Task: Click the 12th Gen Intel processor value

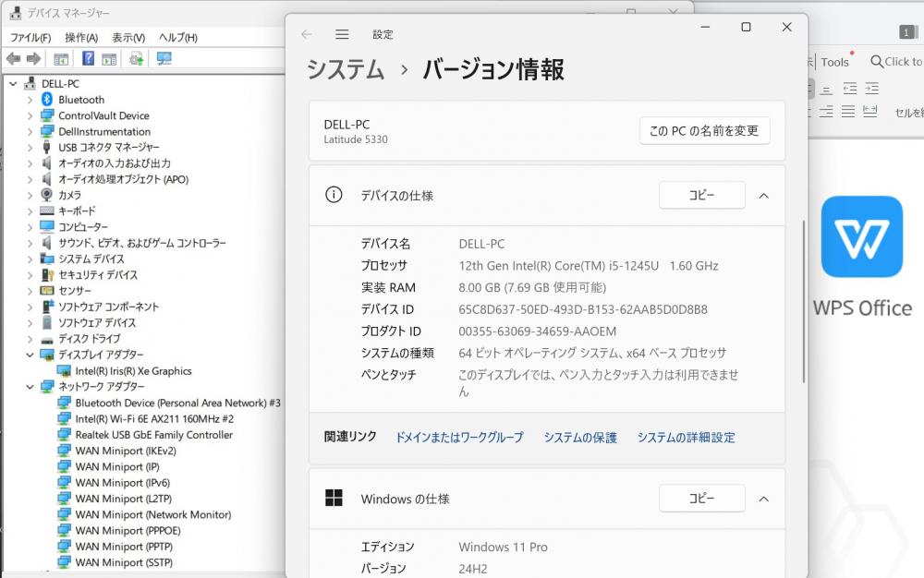Action: [x=588, y=266]
